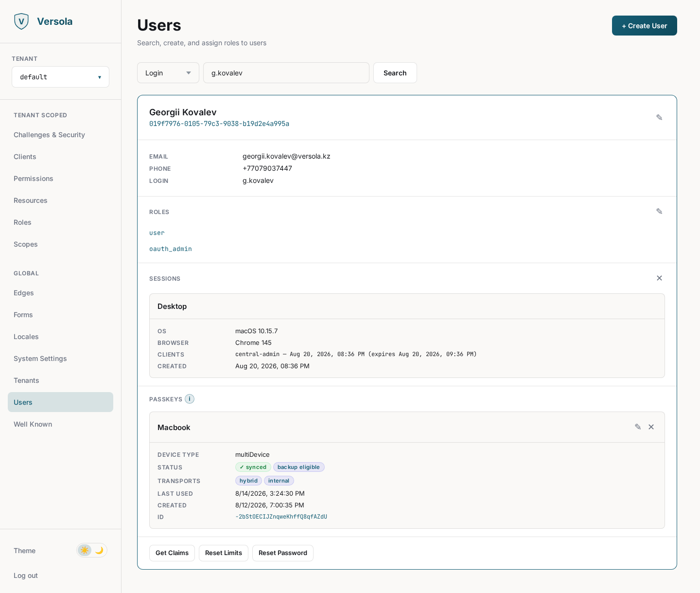Select the login value g.kovalev

pyautogui.click(x=258, y=180)
